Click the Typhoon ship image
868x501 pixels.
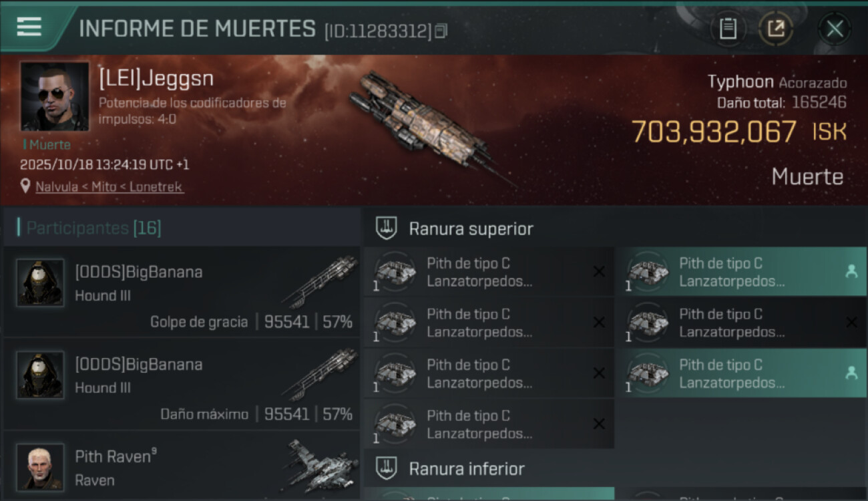click(427, 127)
